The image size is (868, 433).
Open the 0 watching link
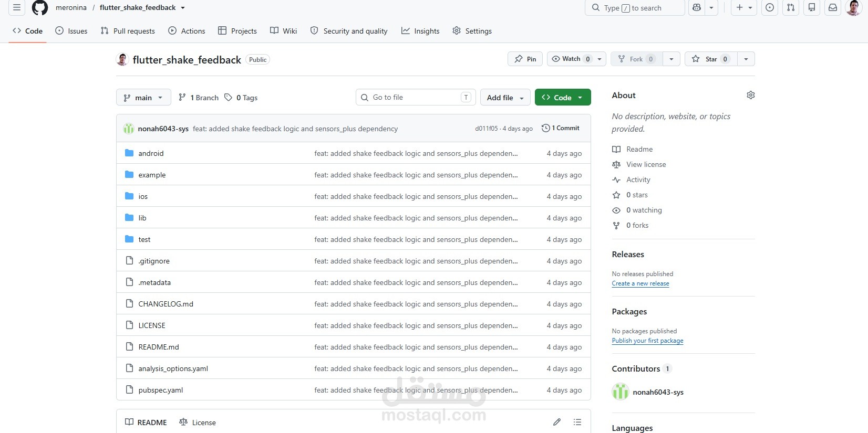(x=637, y=210)
